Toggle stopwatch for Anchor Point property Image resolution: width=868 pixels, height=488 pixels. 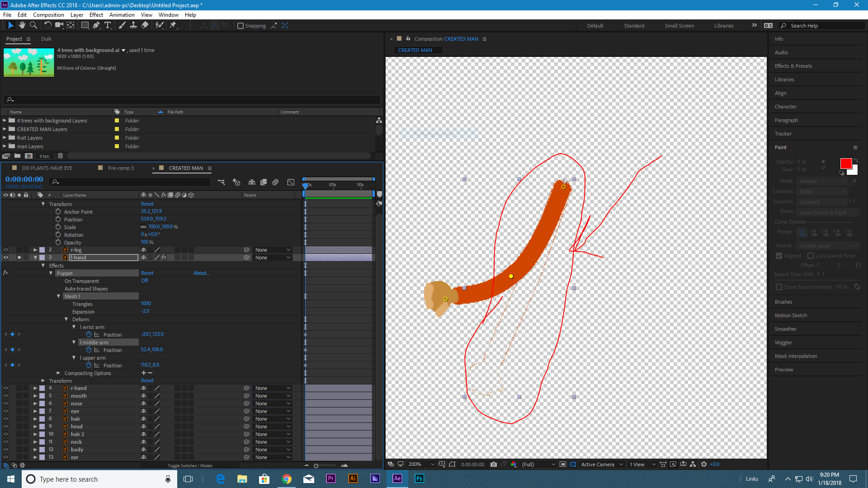[x=58, y=211]
